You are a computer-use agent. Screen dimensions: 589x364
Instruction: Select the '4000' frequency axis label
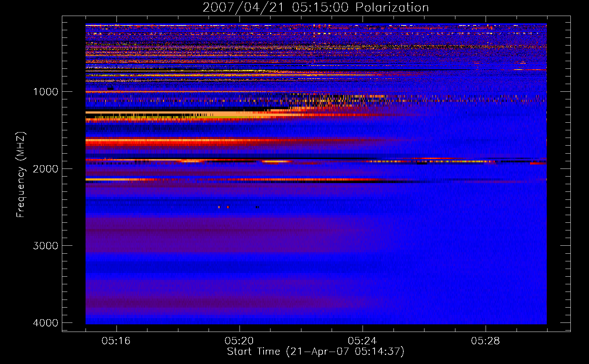point(46,323)
